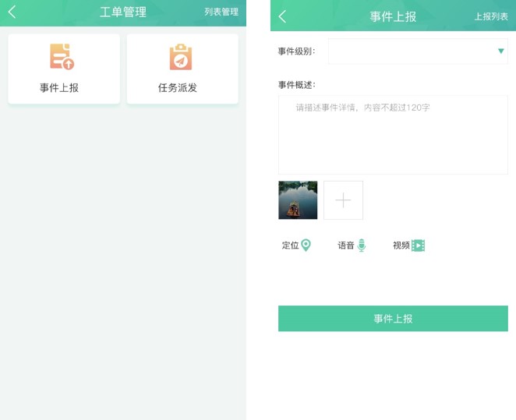Click the 事件上报 header title
This screenshot has width=516, height=420.
[x=393, y=16]
